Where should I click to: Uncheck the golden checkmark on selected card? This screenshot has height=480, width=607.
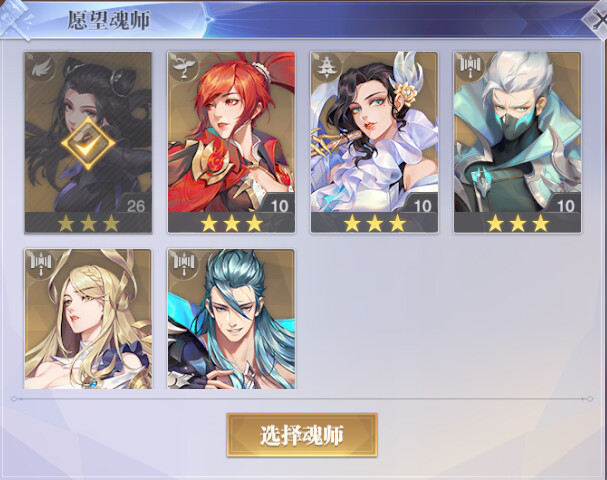(x=88, y=143)
